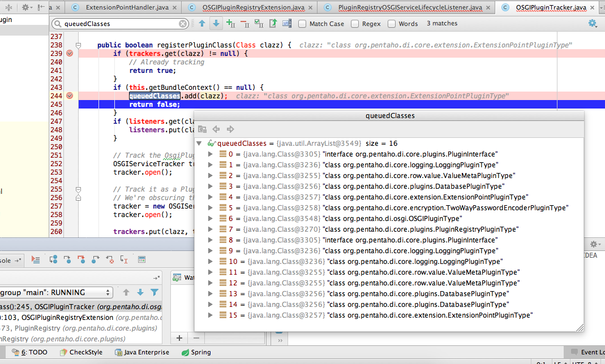
Task: Run to cursor in debugger
Action: [x=124, y=259]
